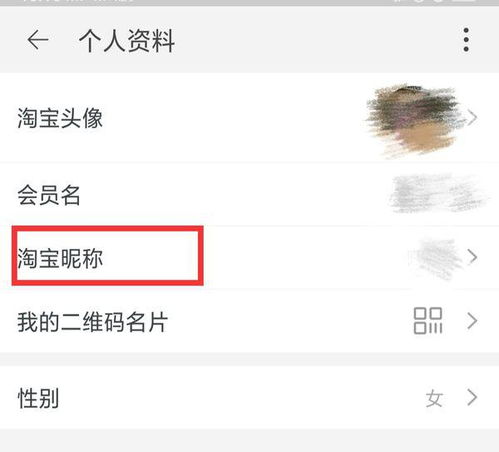Screen dimensions: 499x452
Task: Select the 淘宝昵称 label
Action: pos(60,258)
